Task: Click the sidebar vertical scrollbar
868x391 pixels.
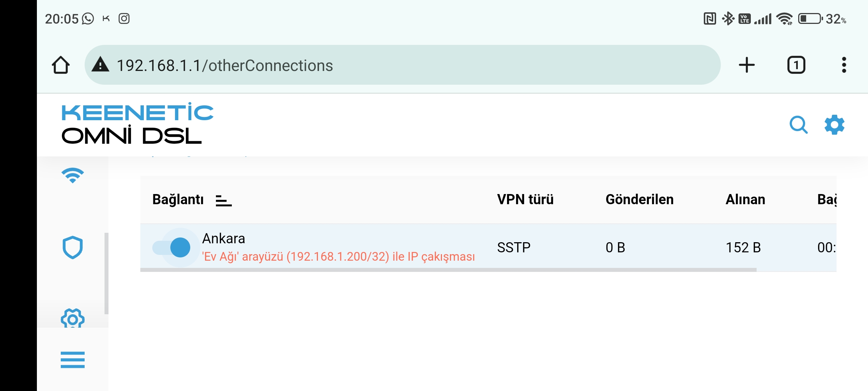Action: pos(106,273)
